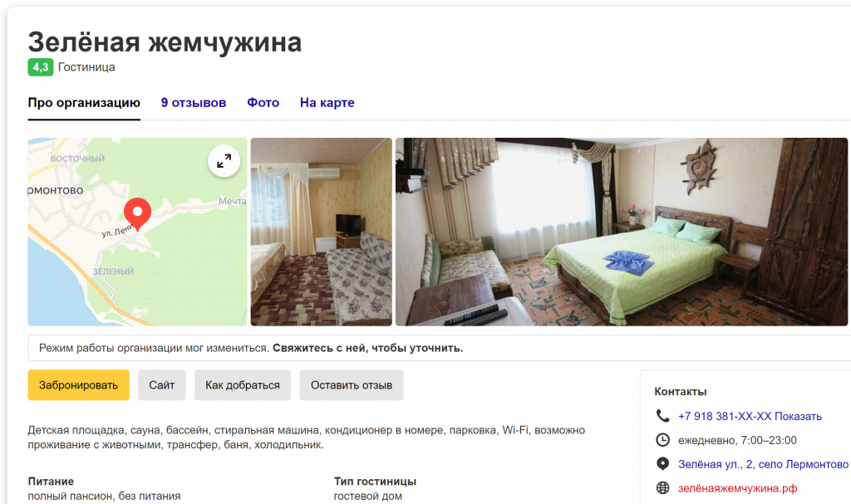The width and height of the screenshot is (851, 504).
Task: Open the large bedroom photo with green bed
Action: pos(622,232)
